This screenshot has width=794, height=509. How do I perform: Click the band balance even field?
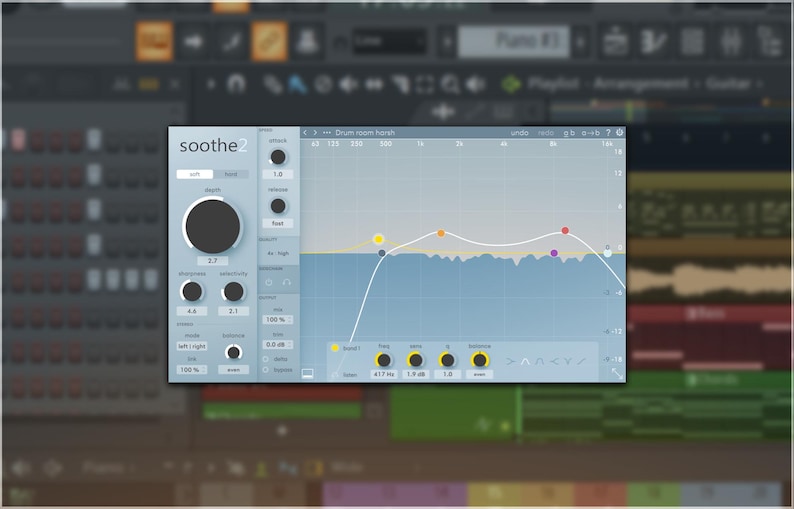click(x=480, y=374)
